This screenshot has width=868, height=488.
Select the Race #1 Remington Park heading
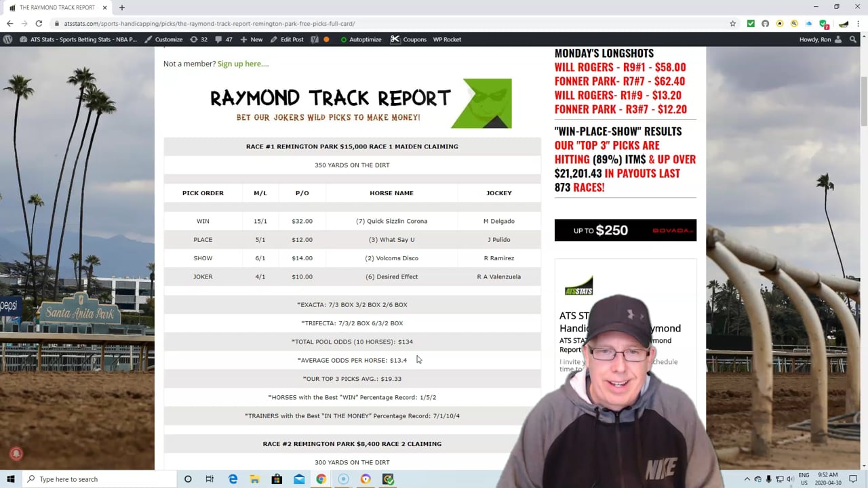point(352,146)
